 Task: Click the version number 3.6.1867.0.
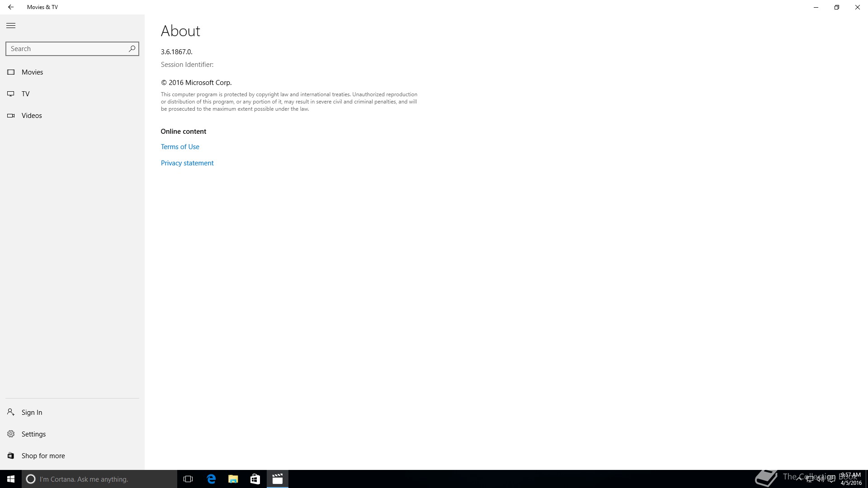pos(177,52)
